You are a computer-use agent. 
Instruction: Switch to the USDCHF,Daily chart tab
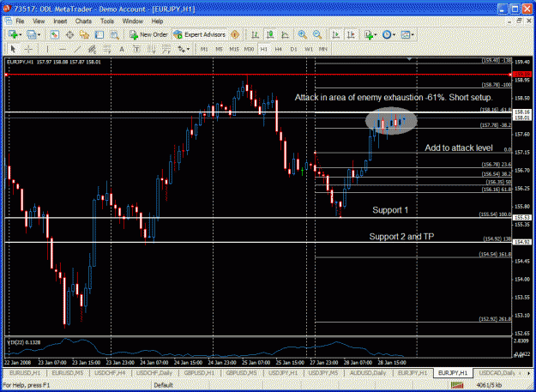click(x=154, y=372)
